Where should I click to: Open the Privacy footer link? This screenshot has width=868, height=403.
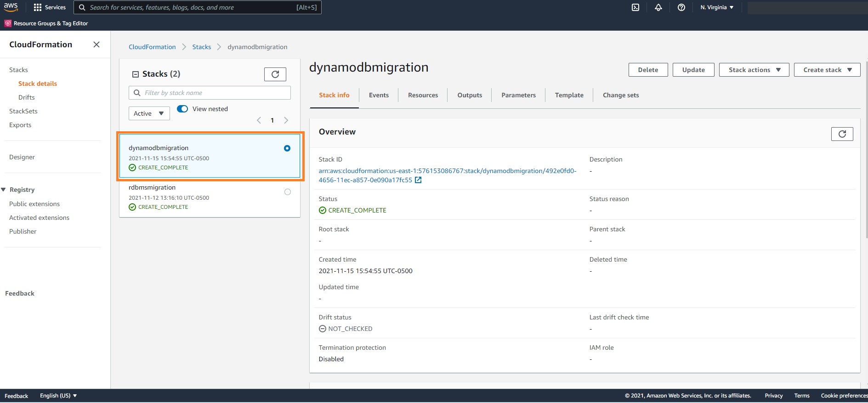click(774, 396)
